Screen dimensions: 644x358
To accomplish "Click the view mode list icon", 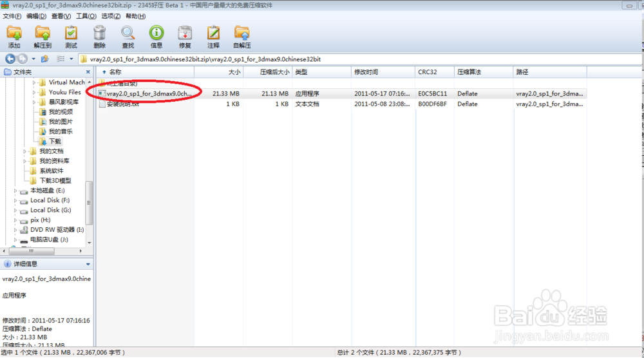I will [x=61, y=59].
